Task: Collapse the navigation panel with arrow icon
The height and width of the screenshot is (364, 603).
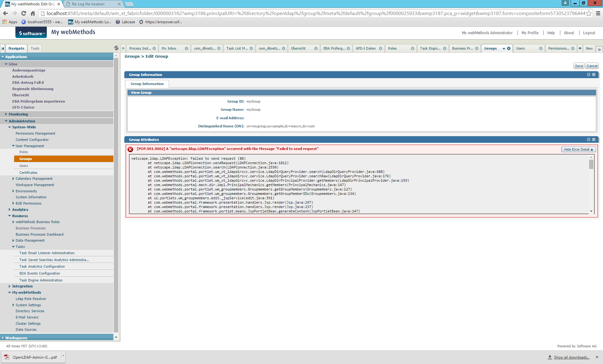Action: [3, 48]
